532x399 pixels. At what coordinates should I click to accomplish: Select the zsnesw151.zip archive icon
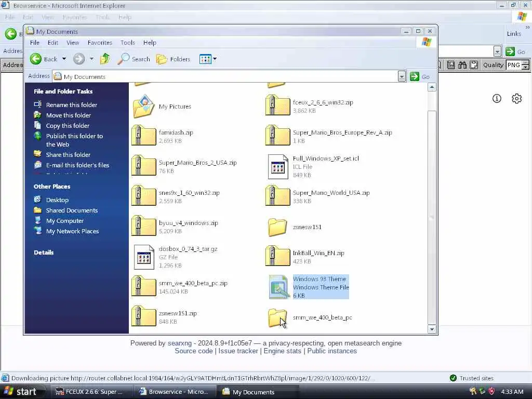point(144,316)
